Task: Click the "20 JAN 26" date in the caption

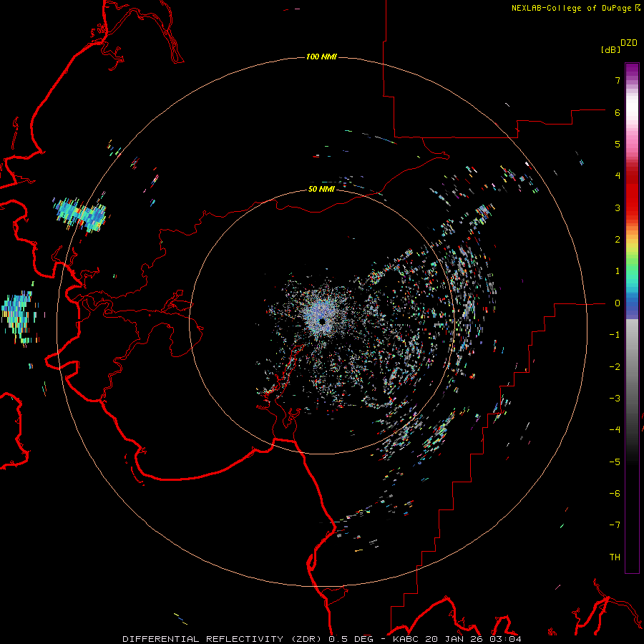Action: [x=454, y=639]
